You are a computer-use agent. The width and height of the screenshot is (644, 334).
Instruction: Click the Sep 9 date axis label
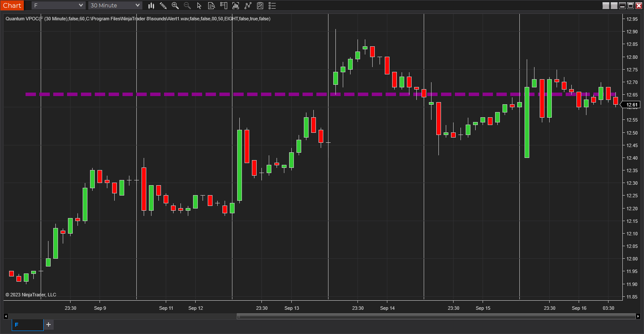pyautogui.click(x=100, y=308)
